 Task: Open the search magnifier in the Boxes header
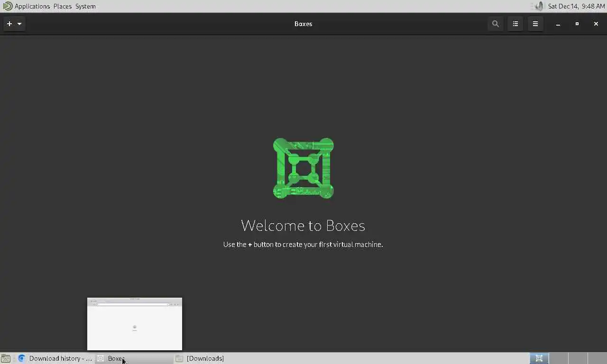pyautogui.click(x=496, y=24)
